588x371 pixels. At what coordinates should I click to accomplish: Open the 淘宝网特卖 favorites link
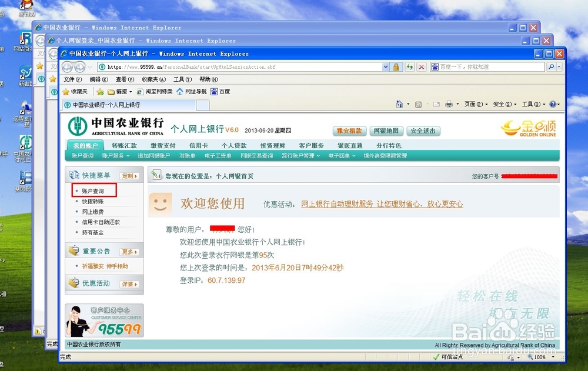click(x=155, y=92)
